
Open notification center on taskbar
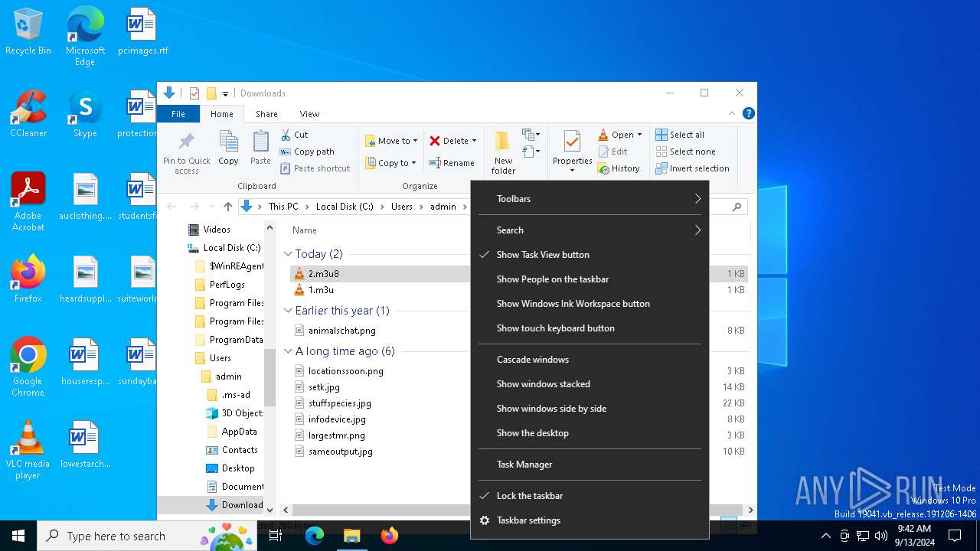point(955,536)
